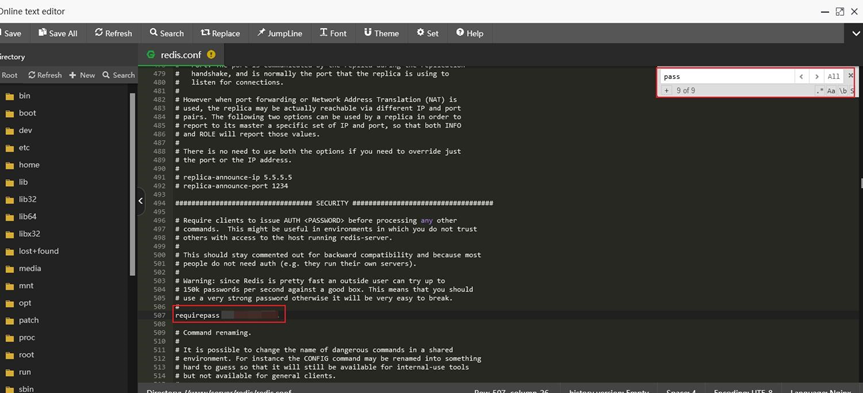Viewport: 863px width, 393px height.
Task: Refresh the editor via toolbar Refresh
Action: (x=113, y=33)
